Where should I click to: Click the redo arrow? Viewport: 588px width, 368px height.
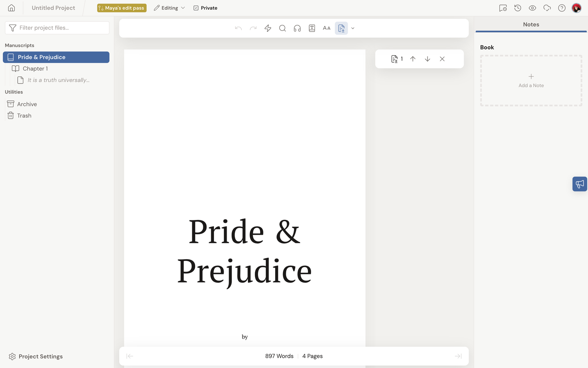pos(253,28)
